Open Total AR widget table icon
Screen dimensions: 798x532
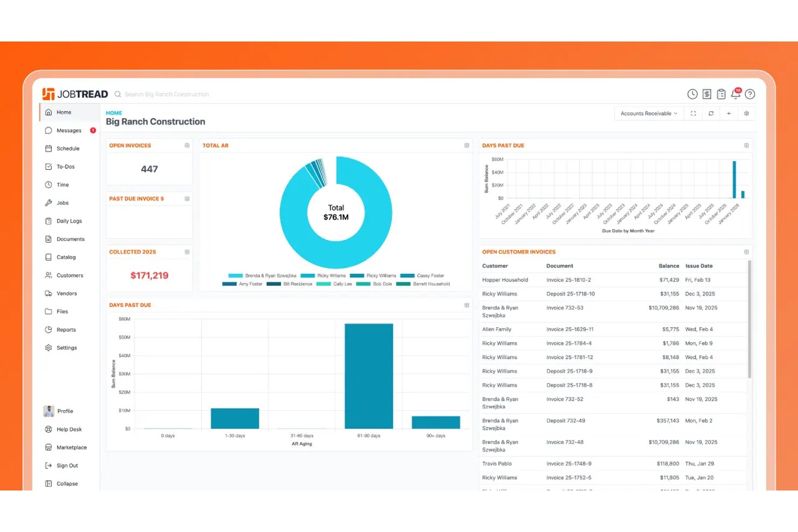(x=466, y=146)
